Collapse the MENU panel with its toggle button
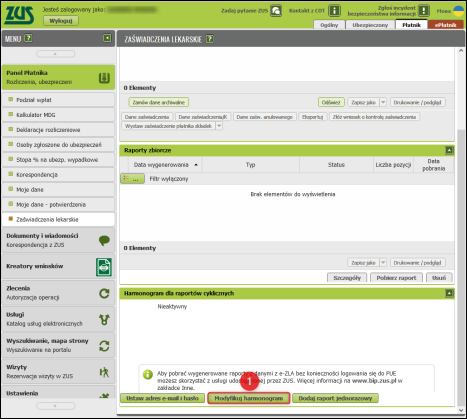The width and height of the screenshot is (467, 419). [x=107, y=38]
